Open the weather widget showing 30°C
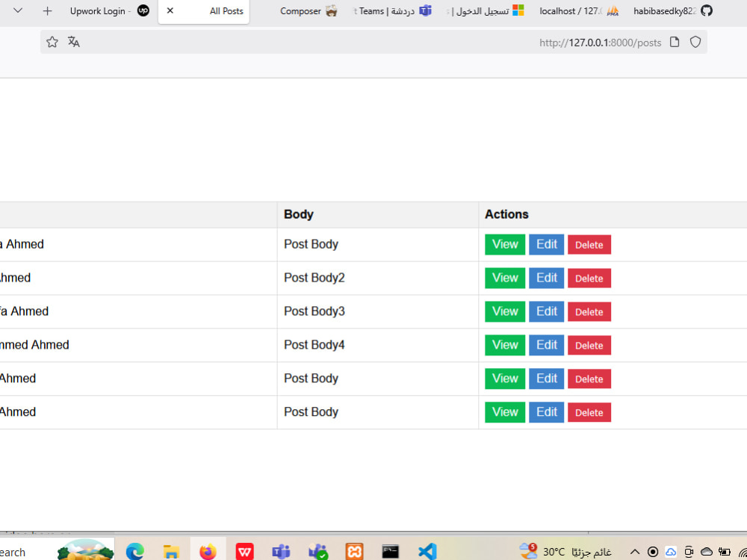747x560 pixels. [565, 552]
